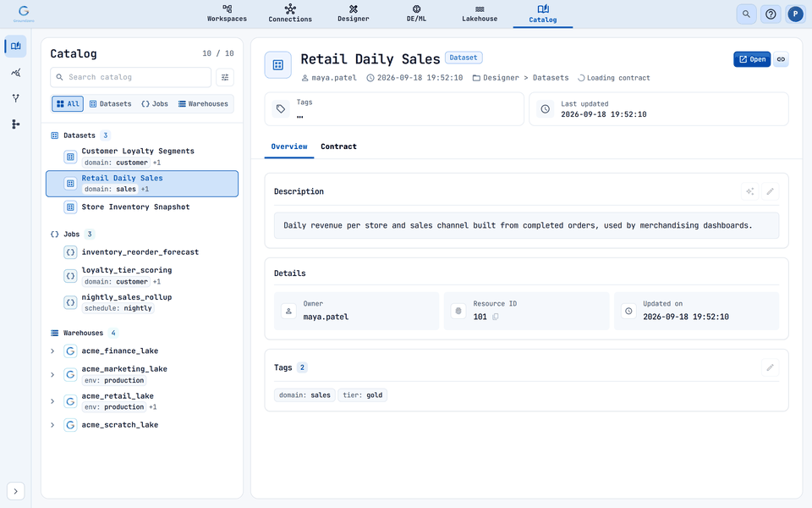Open catalog filter settings icon

(x=225, y=77)
